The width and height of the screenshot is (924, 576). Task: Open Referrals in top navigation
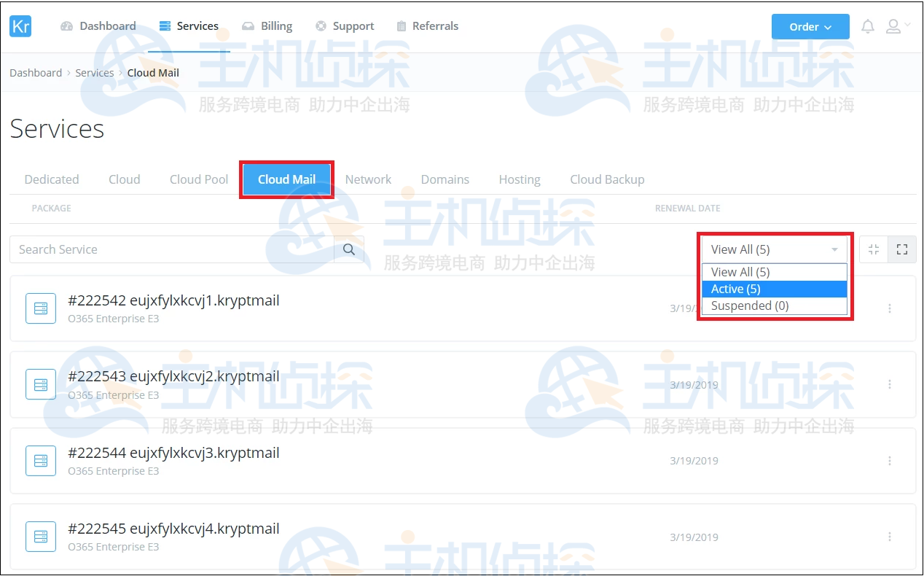click(428, 26)
